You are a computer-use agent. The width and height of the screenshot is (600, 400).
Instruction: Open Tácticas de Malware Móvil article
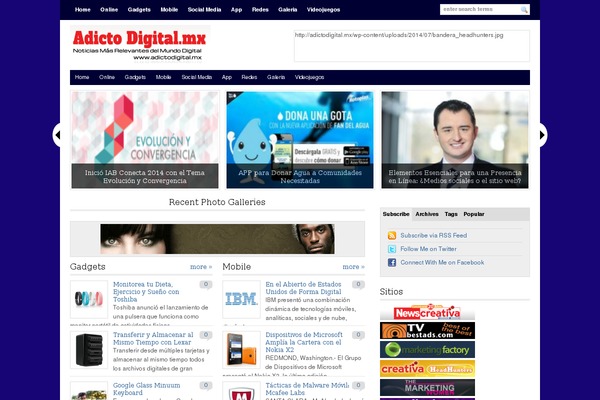[307, 389]
